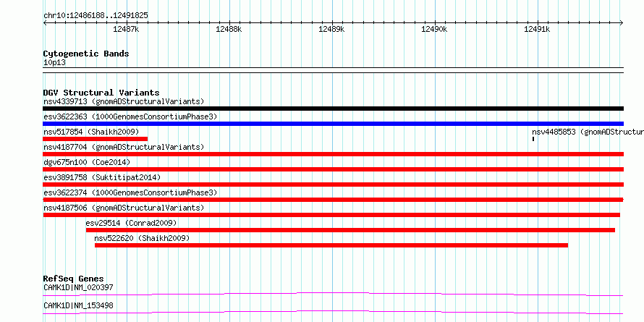Image resolution: width=644 pixels, height=322 pixels.
Task: Click the 12489k ruler tick label
Action: tap(331, 29)
